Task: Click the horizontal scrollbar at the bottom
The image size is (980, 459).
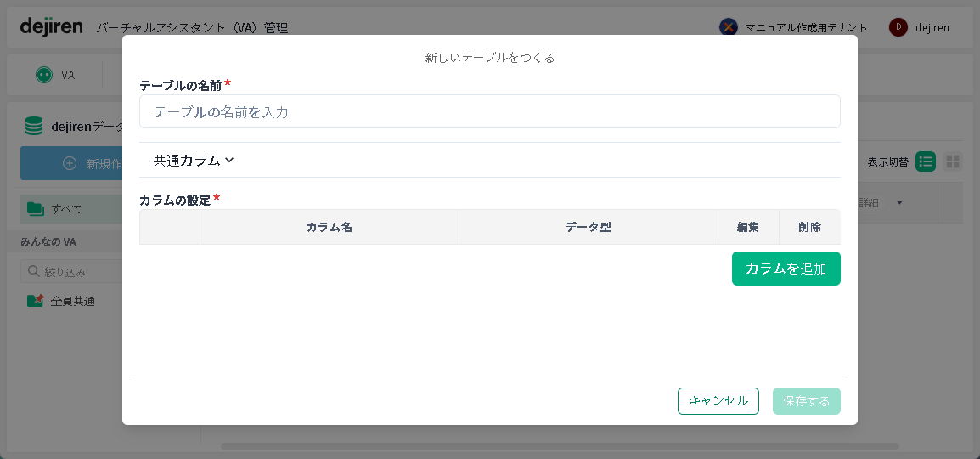Action: click(x=559, y=445)
